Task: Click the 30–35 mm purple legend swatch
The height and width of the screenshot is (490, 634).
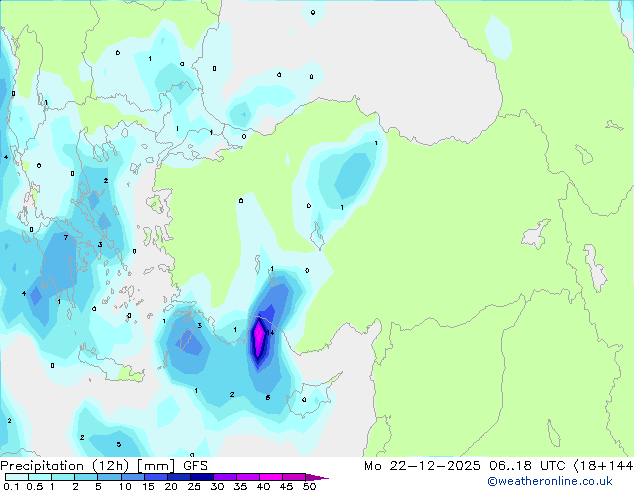Action: [x=225, y=477]
